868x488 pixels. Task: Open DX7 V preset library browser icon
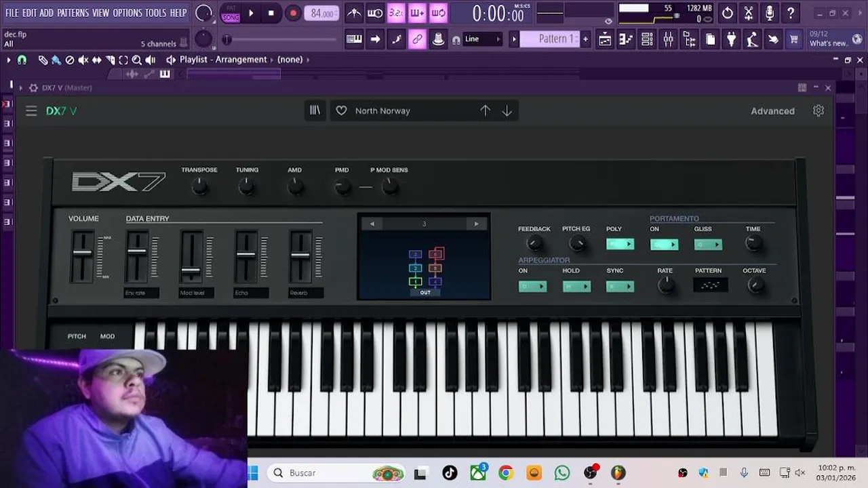tap(315, 110)
